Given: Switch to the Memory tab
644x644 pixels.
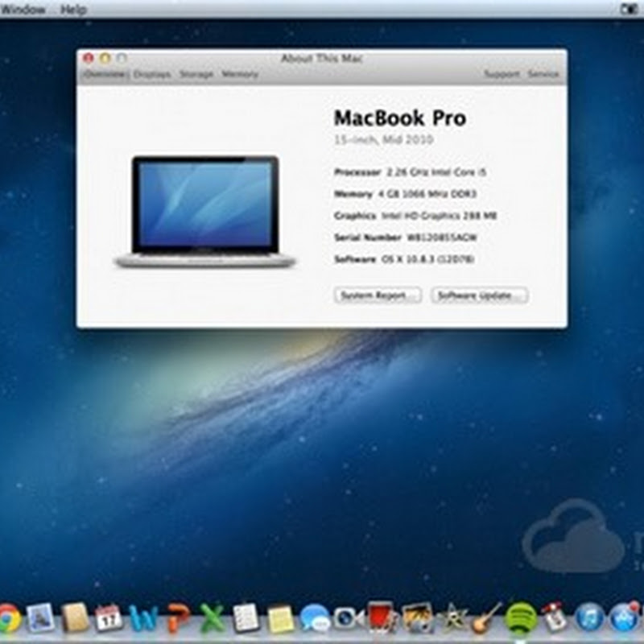Looking at the screenshot, I should [240, 74].
